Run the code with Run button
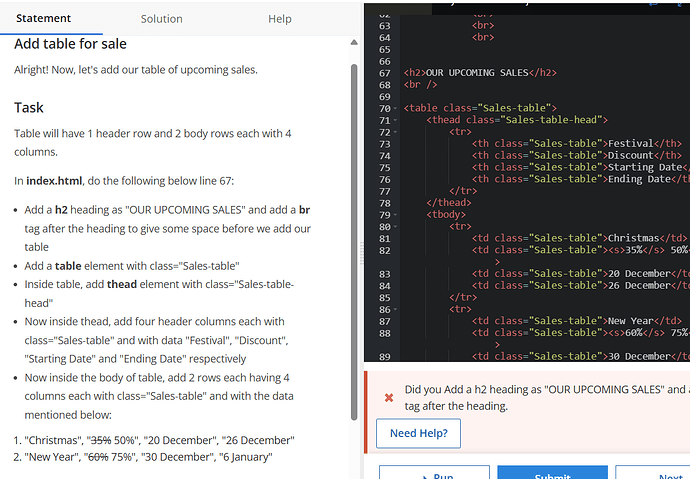This screenshot has width=690, height=479. 434,472
